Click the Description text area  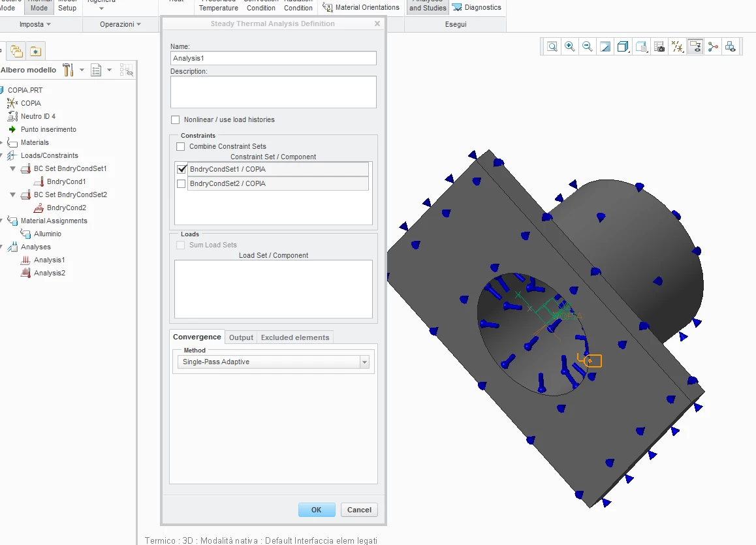point(274,92)
